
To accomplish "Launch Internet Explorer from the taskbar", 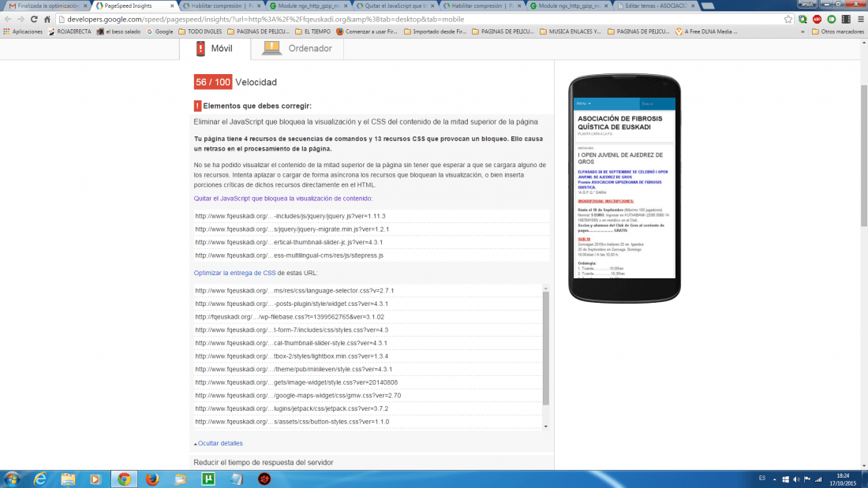I will [40, 479].
